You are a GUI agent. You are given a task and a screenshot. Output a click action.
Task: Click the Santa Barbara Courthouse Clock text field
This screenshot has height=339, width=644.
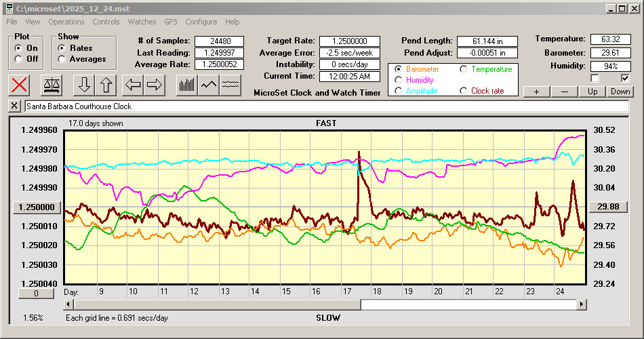pos(325,106)
